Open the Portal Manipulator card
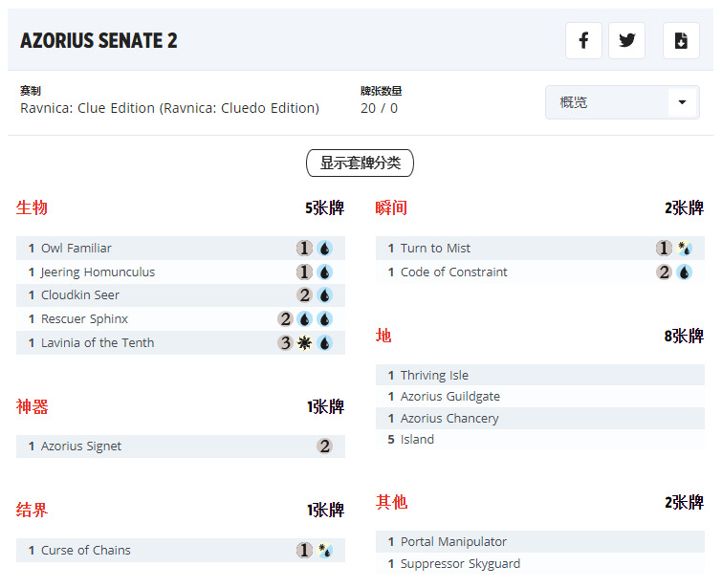 pyautogui.click(x=453, y=542)
